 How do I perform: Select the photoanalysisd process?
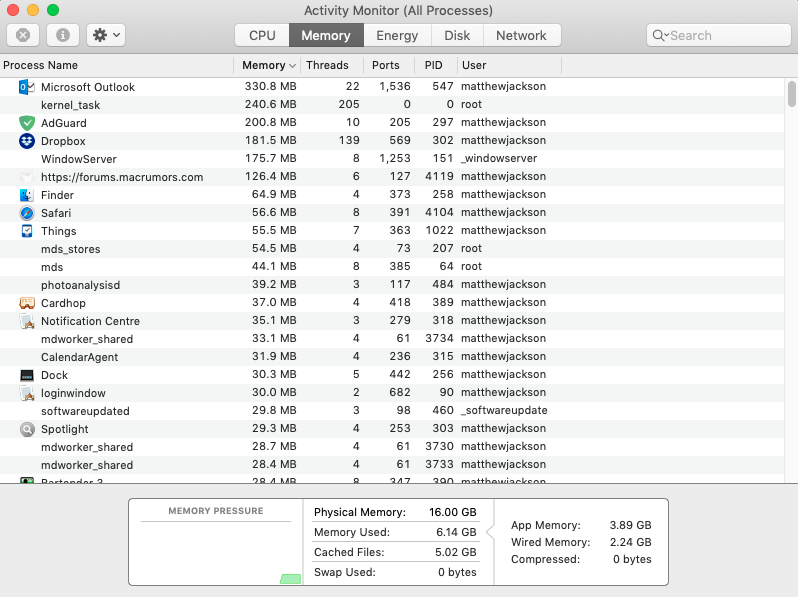point(80,285)
